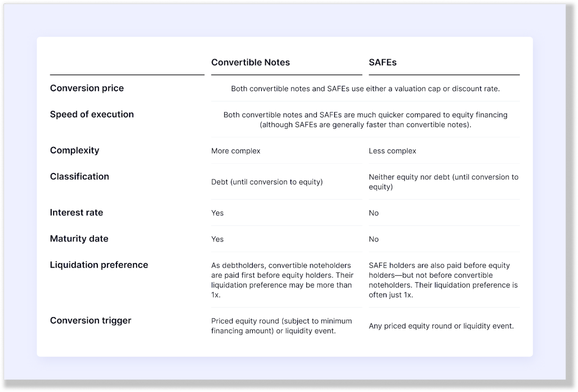The width and height of the screenshot is (578, 392).
Task: Click the Classification row label
Action: coord(79,177)
